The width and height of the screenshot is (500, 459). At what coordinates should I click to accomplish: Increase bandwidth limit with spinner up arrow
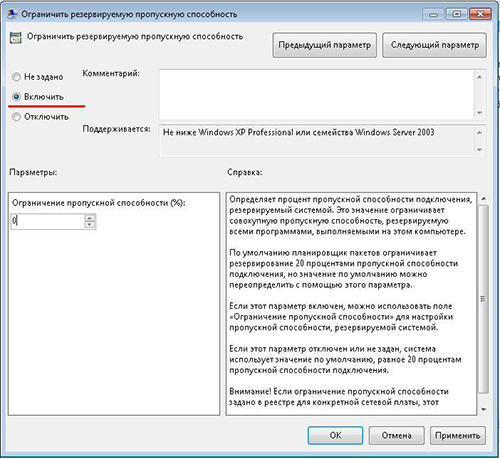[90, 218]
